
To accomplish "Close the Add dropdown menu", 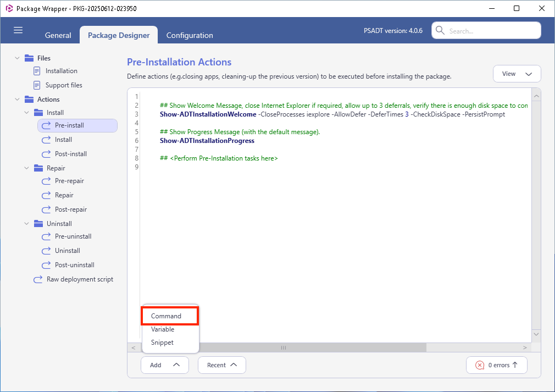I will (x=165, y=365).
